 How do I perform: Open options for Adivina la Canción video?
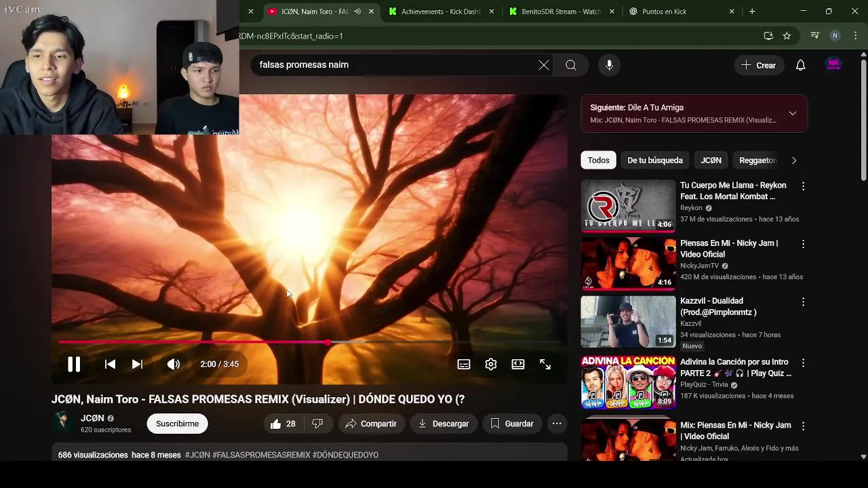(x=803, y=363)
